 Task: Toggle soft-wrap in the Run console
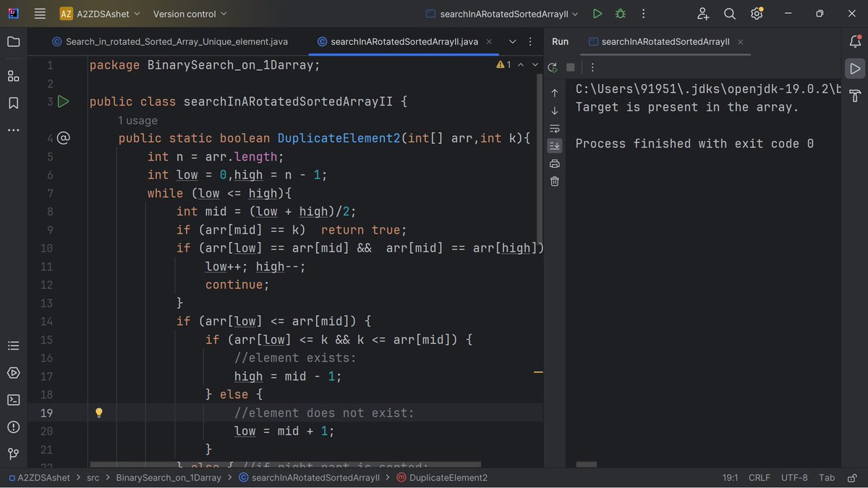(554, 128)
